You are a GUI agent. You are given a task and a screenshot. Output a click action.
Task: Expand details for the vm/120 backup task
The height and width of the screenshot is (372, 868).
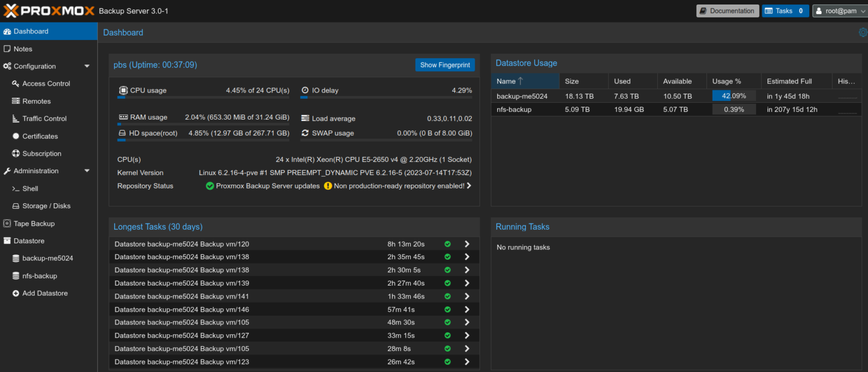pyautogui.click(x=467, y=244)
